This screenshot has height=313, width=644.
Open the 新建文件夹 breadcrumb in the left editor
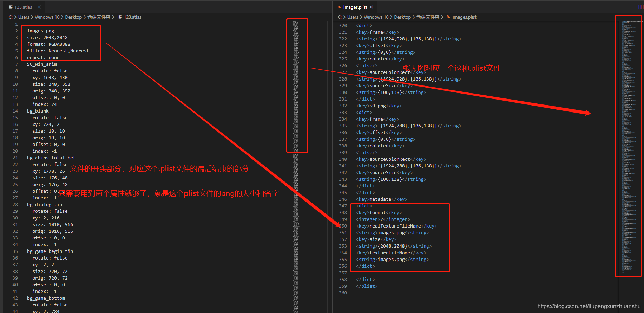pos(99,17)
